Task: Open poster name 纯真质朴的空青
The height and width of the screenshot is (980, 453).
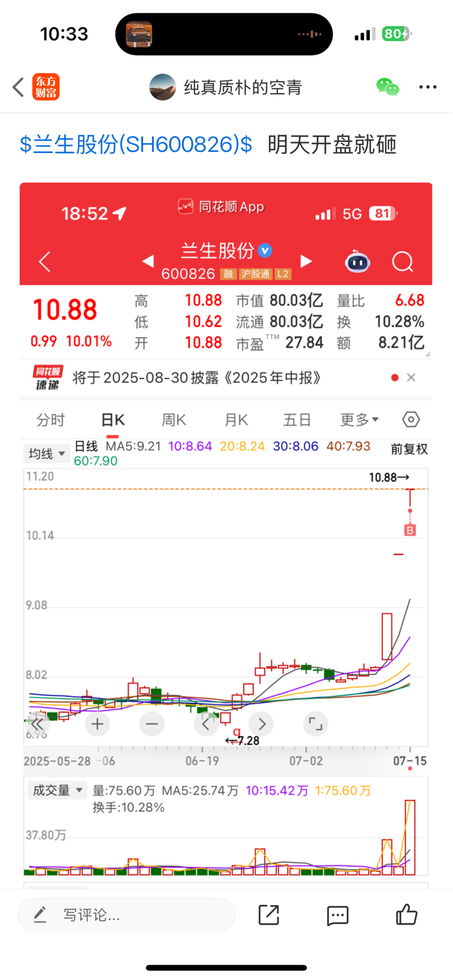Action: click(243, 87)
